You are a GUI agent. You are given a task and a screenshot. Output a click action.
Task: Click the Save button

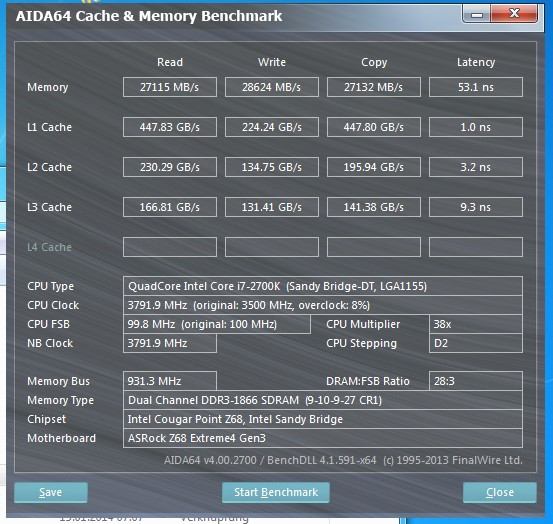(x=51, y=492)
